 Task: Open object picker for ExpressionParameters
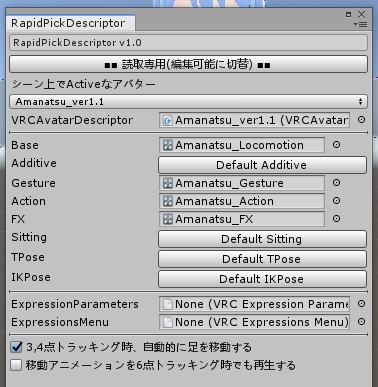[x=361, y=304]
